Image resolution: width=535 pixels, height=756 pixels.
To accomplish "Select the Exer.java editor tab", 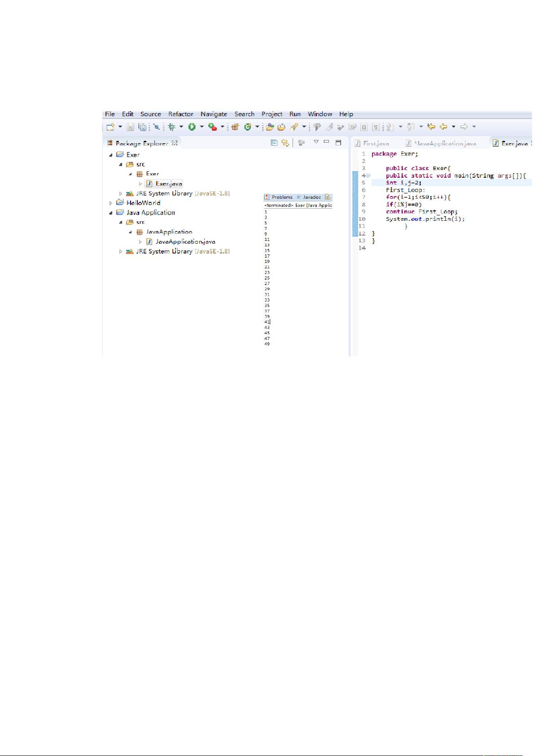I will [510, 143].
